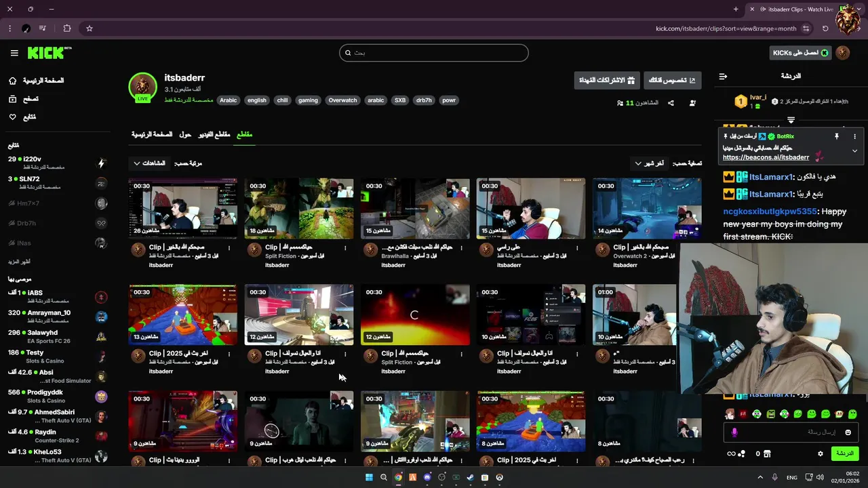This screenshot has height=488, width=868.
Task: Open i220v channel in sidebar
Action: pyautogui.click(x=58, y=163)
